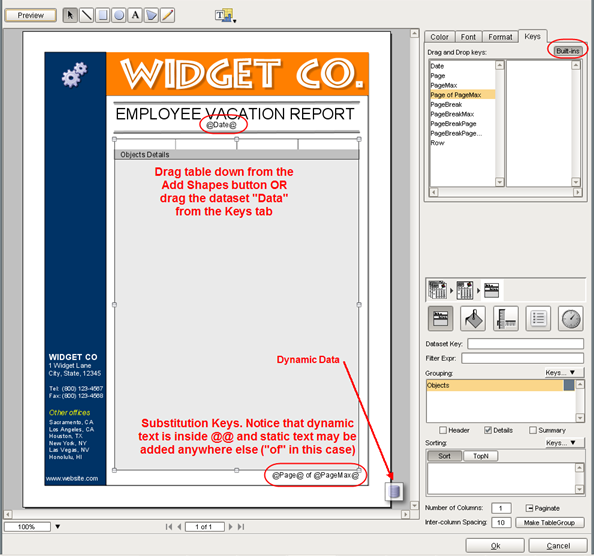Click the Objects grouping color swatch
The height and width of the screenshot is (556, 594).
click(x=569, y=385)
